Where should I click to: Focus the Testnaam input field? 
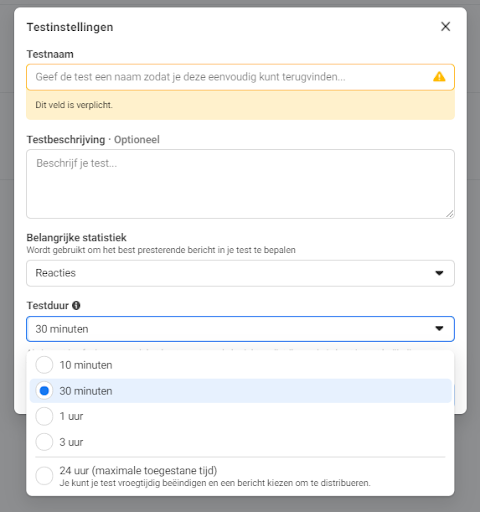[240, 77]
